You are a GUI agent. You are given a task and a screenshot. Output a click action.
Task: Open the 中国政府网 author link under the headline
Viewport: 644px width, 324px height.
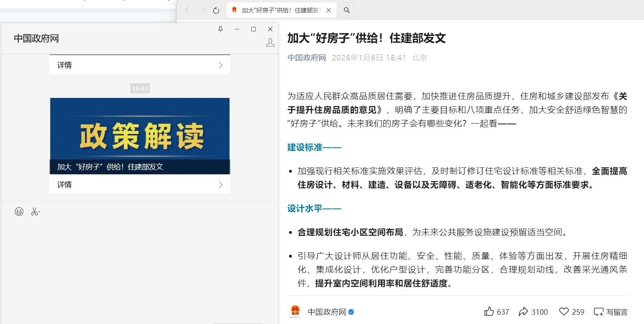click(x=307, y=58)
